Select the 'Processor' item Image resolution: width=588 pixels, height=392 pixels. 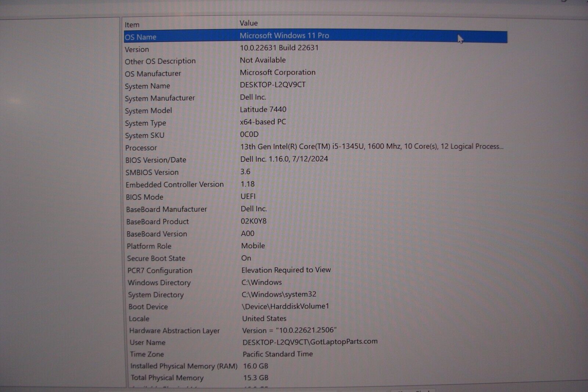tap(141, 148)
